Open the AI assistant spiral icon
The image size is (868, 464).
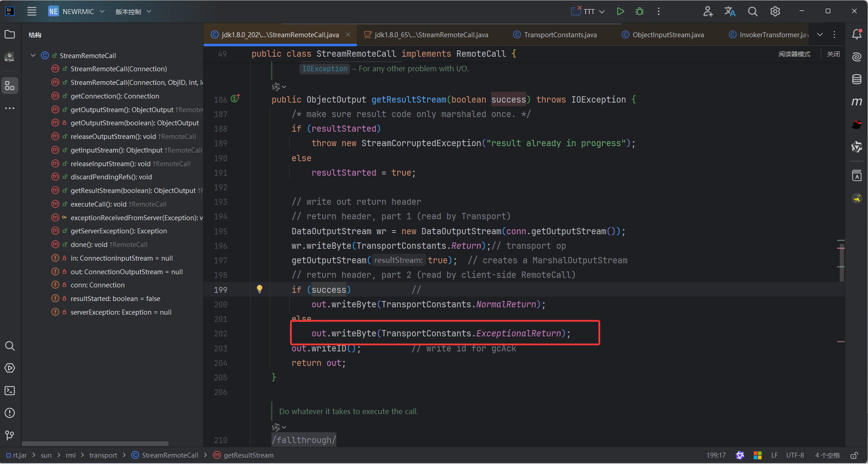(857, 57)
